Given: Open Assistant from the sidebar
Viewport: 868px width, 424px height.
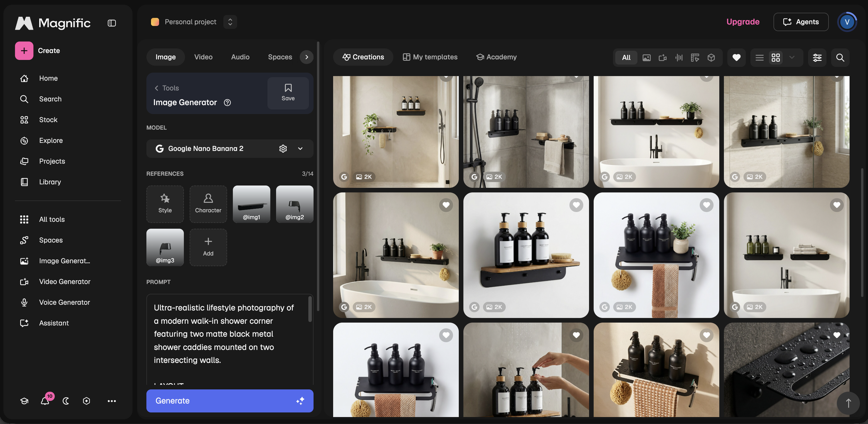Looking at the screenshot, I should [x=44, y=323].
